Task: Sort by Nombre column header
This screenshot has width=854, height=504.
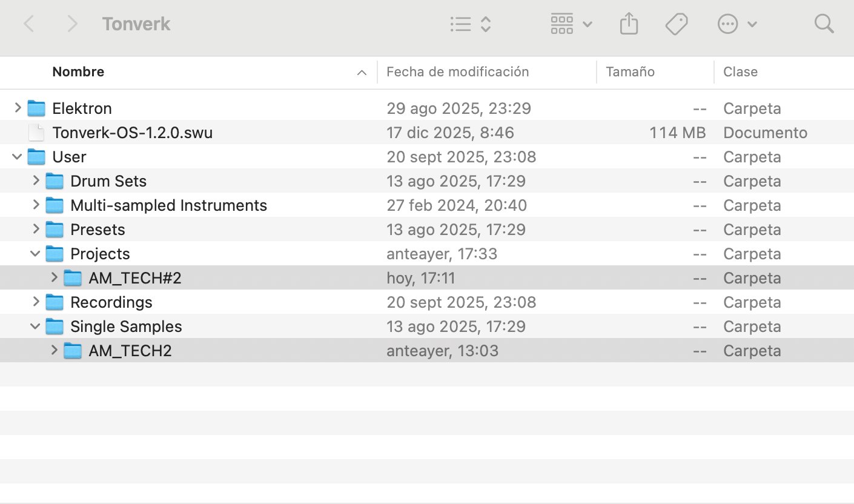Action: click(78, 71)
